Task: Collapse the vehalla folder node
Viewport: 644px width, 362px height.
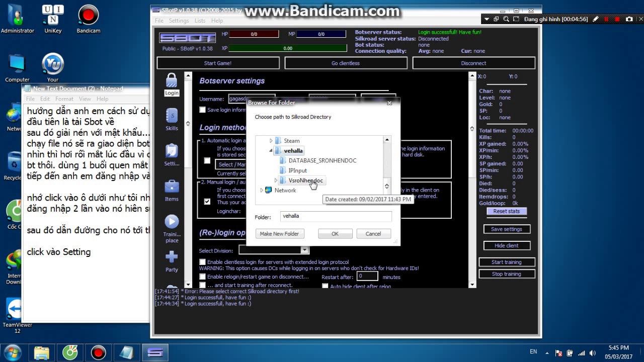Action: [x=271, y=151]
